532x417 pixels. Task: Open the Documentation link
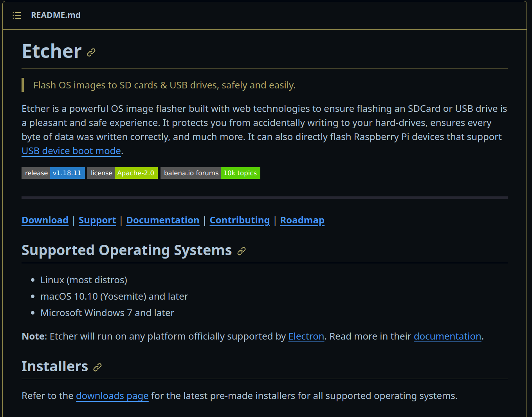tap(163, 220)
